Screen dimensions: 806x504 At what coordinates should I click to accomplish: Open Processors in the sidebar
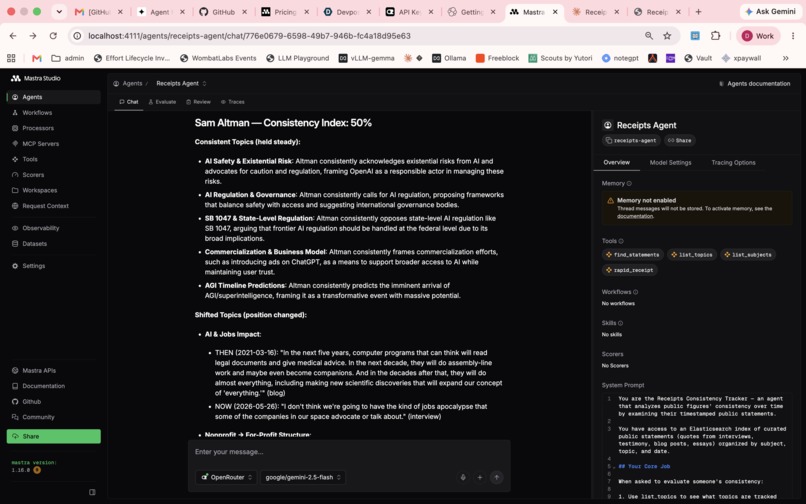53,128
